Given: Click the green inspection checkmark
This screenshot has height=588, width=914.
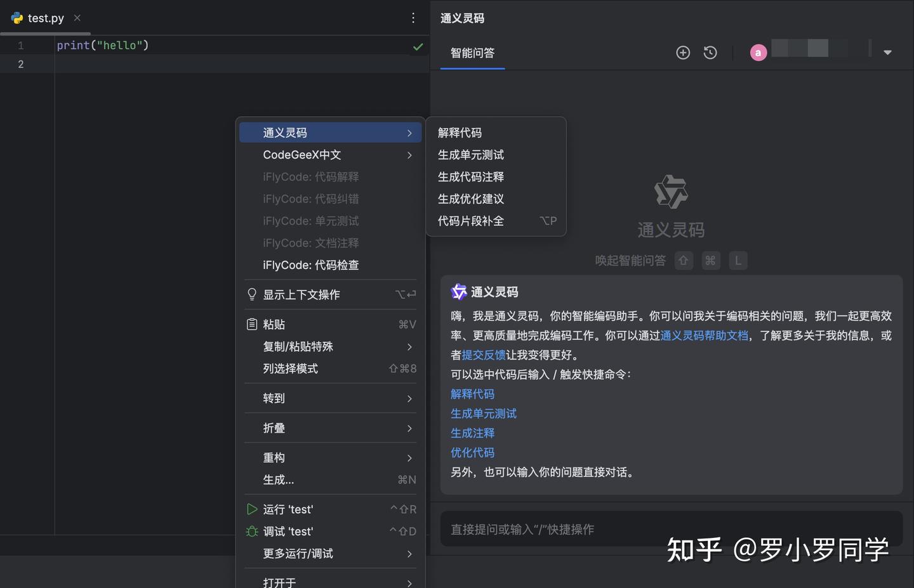Looking at the screenshot, I should [x=418, y=46].
